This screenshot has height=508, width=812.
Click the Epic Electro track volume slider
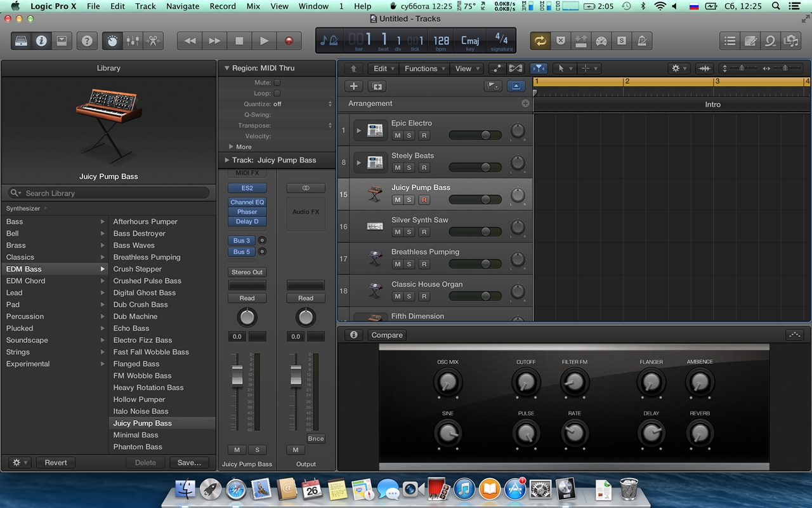click(475, 135)
